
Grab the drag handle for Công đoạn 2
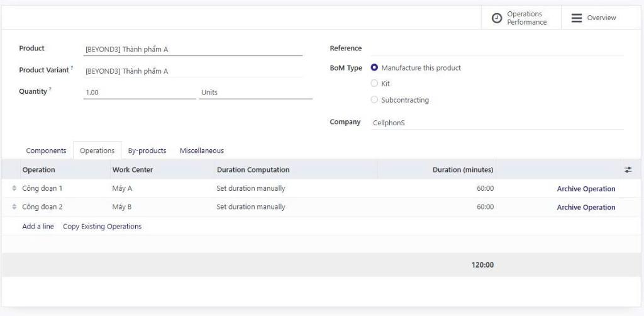click(x=14, y=207)
